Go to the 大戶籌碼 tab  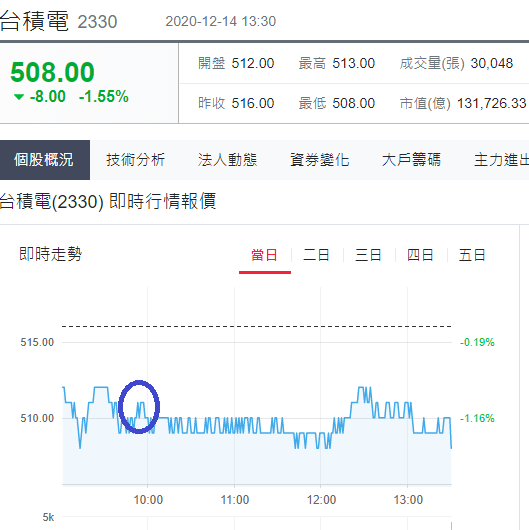click(x=411, y=160)
